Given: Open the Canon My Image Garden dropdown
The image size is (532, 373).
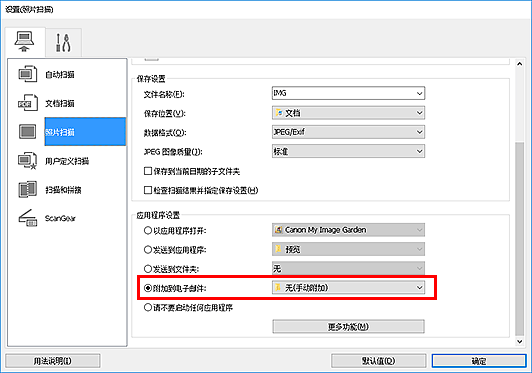Looking at the screenshot, I should pos(348,230).
